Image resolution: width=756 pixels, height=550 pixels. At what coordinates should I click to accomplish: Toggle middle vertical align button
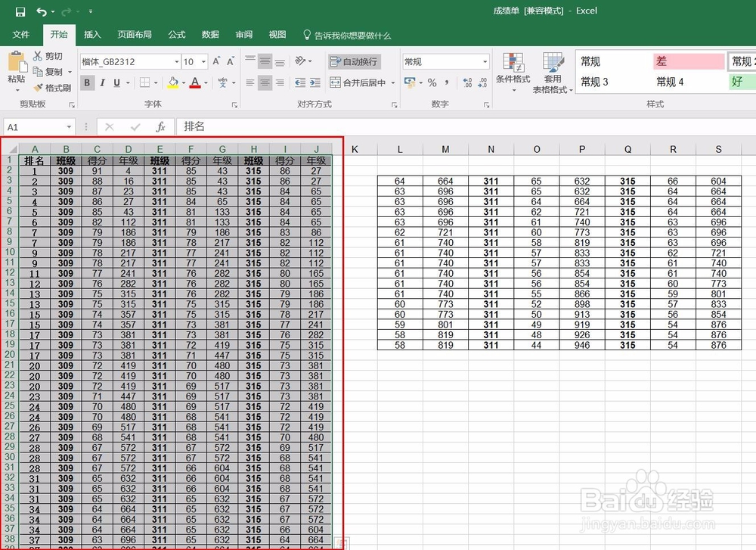coord(265,61)
